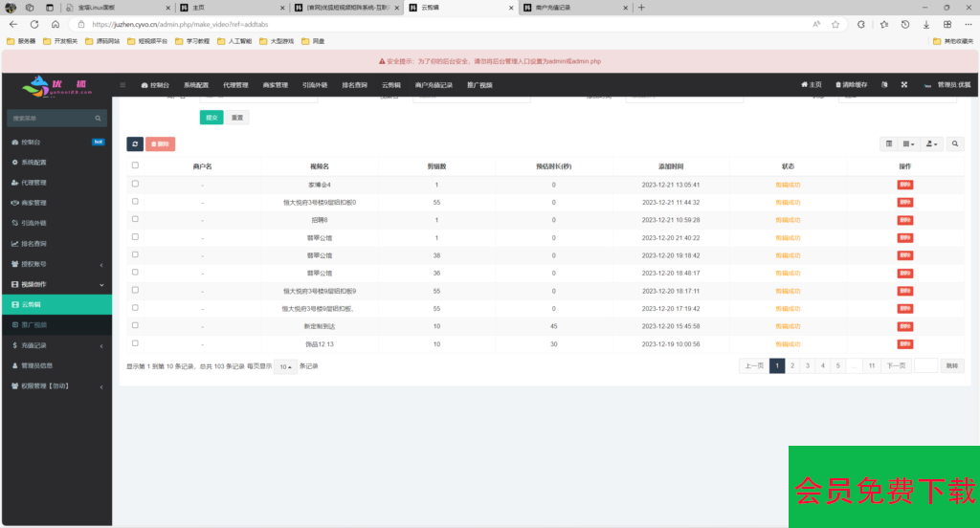Open the page size dropdown showing 10
This screenshot has width=980, height=528.
point(285,366)
